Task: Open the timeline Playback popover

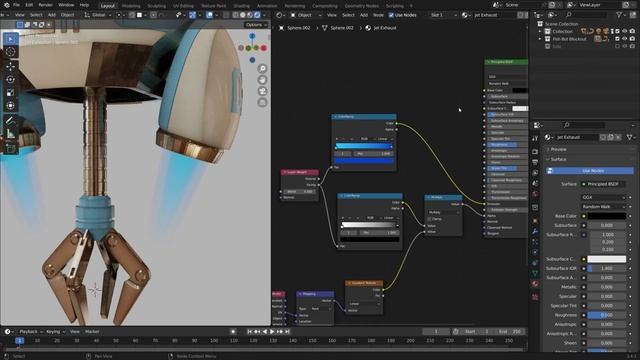Action: click(x=31, y=332)
